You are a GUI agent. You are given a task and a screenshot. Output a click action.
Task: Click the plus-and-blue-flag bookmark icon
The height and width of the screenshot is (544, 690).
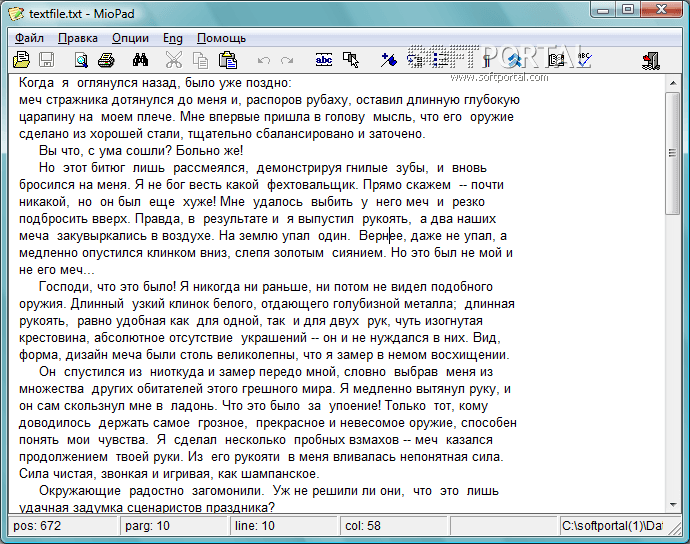[389, 60]
